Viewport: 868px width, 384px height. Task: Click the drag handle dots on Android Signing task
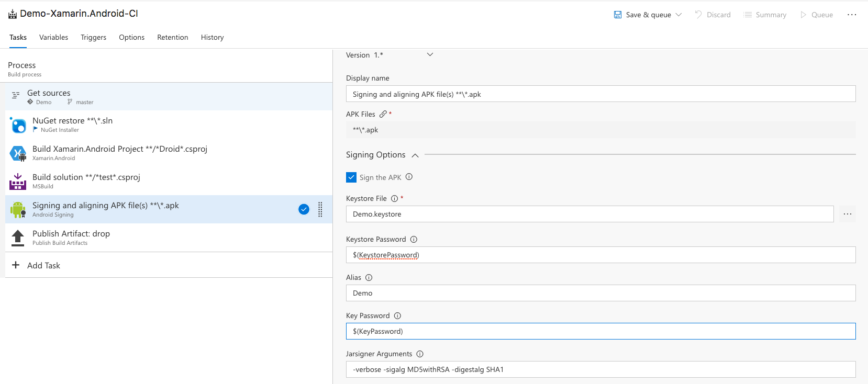(320, 209)
